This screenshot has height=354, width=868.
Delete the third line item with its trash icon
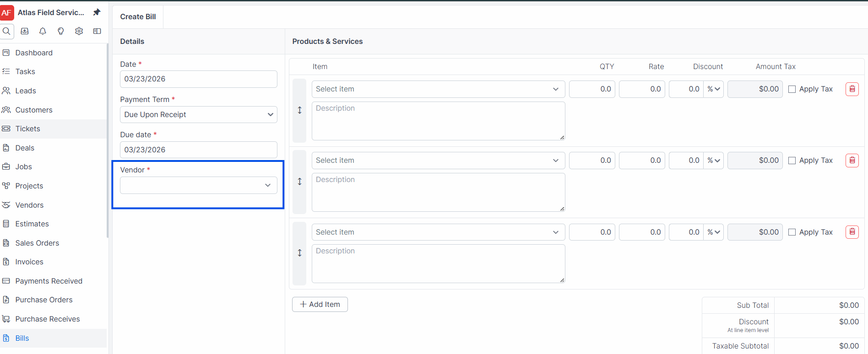click(852, 232)
